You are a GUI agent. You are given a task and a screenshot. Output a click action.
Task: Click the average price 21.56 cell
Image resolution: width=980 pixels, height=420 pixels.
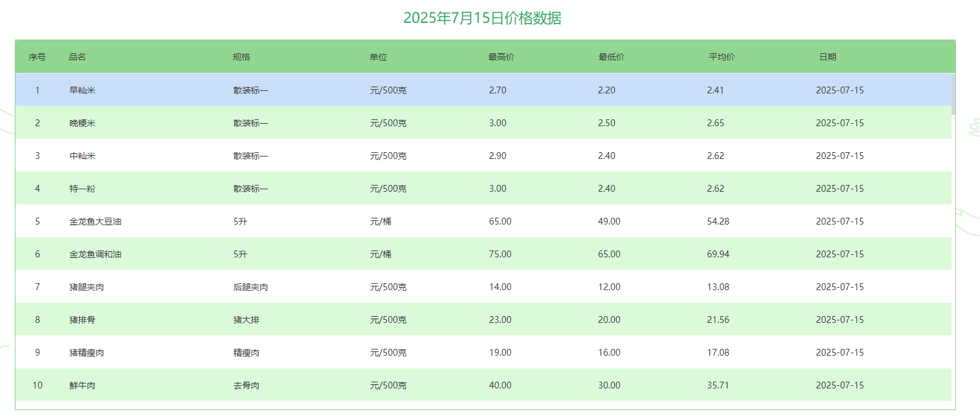coord(718,320)
